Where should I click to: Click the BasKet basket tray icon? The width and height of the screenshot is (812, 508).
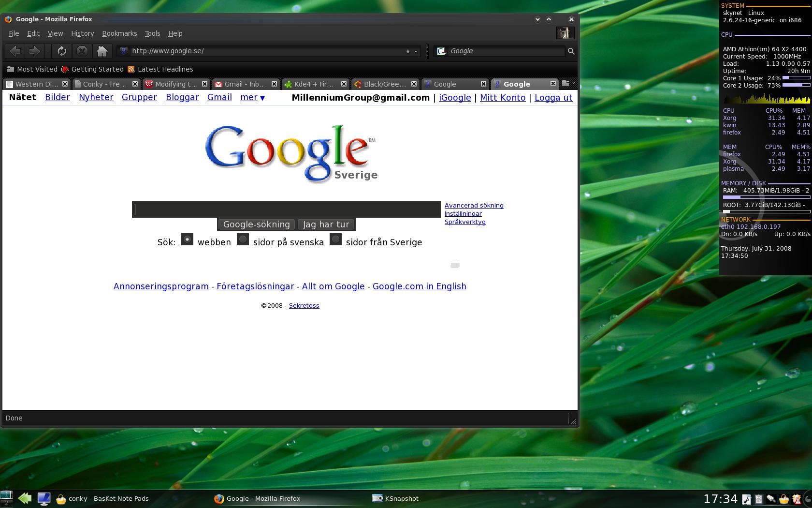click(783, 499)
